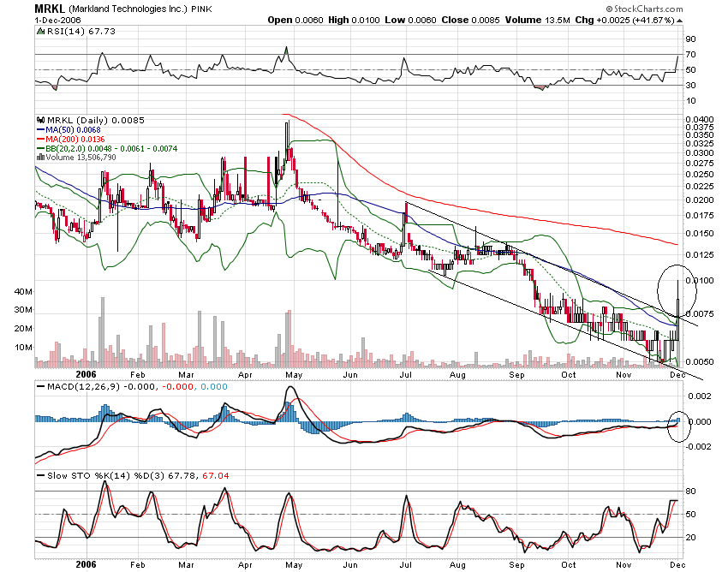This screenshot has width=728, height=572.
Task: Click the MA(200) 0.0136 legend text
Action: coord(75,140)
